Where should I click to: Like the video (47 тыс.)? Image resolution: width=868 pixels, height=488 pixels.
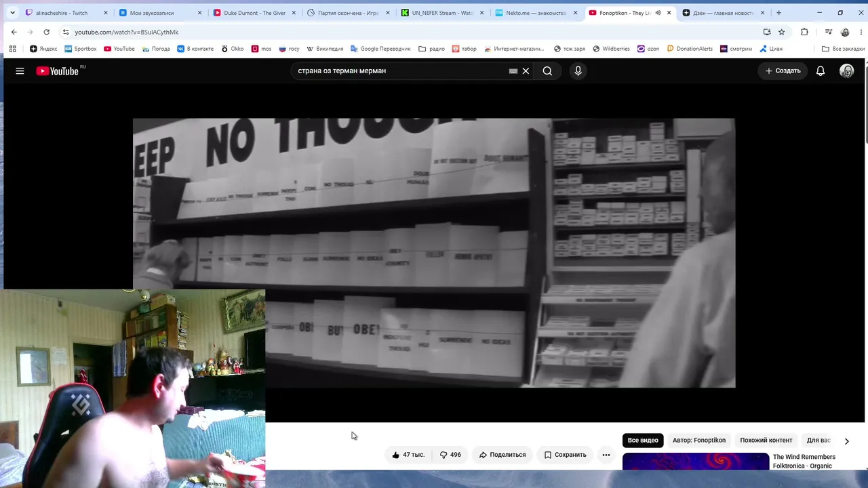pyautogui.click(x=408, y=455)
